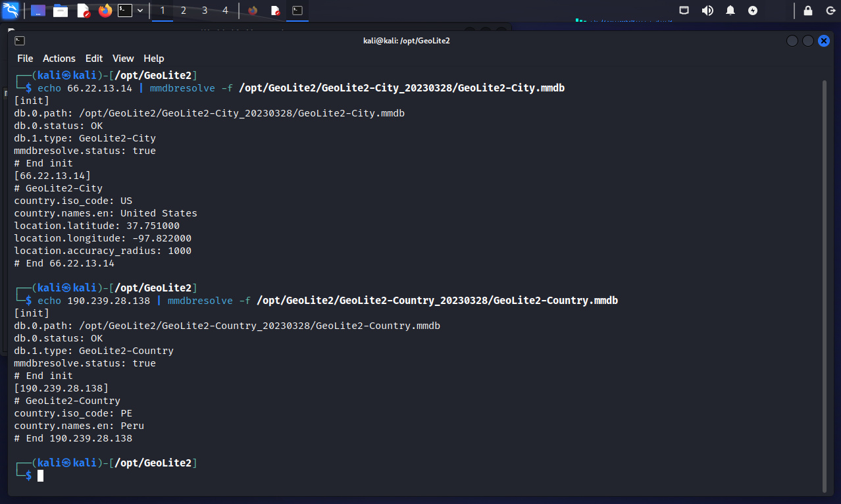841x504 pixels.
Task: Switch to workspace 4
Action: (226, 11)
